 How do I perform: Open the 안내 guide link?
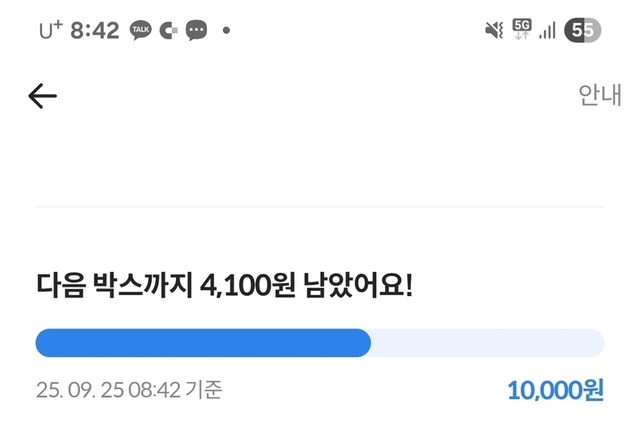600,96
